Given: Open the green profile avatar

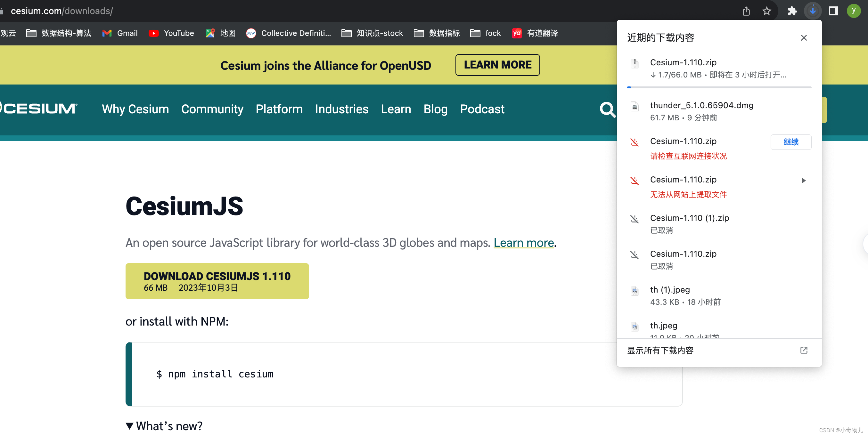Looking at the screenshot, I should click(854, 11).
